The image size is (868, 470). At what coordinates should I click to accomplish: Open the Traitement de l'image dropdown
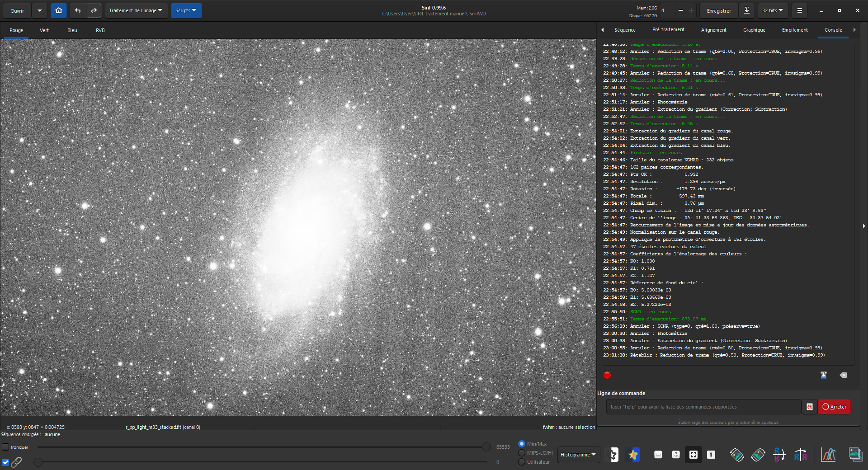point(136,10)
